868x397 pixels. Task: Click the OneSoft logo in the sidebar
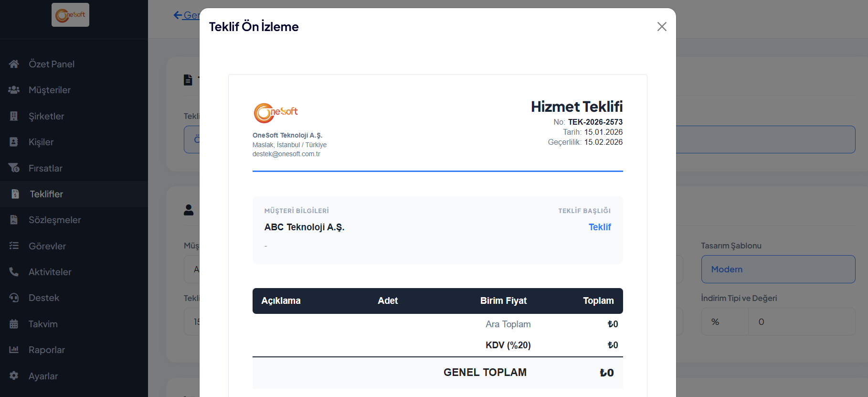click(x=70, y=15)
